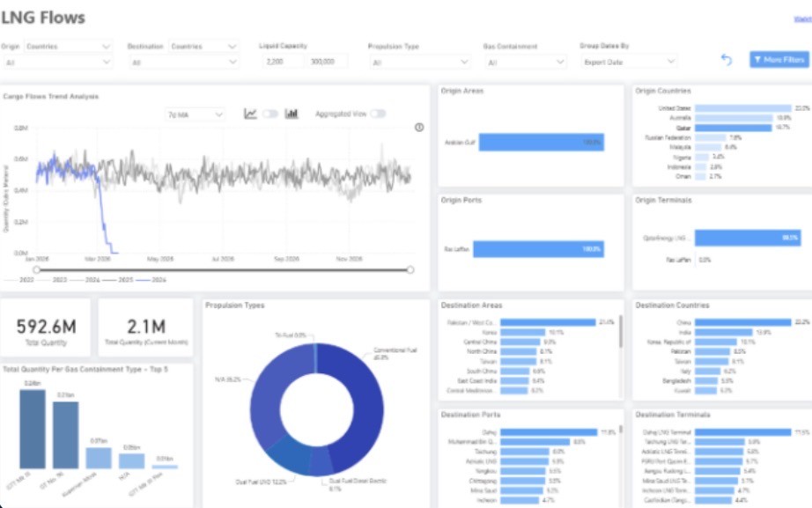
Task: Expand the Group Dates By dropdown
Action: (x=629, y=63)
